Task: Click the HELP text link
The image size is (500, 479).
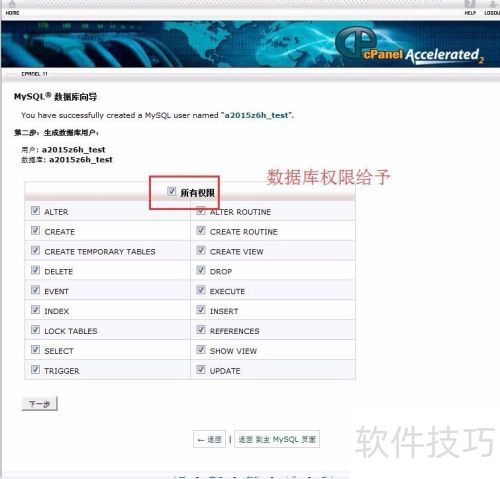Action: point(470,13)
